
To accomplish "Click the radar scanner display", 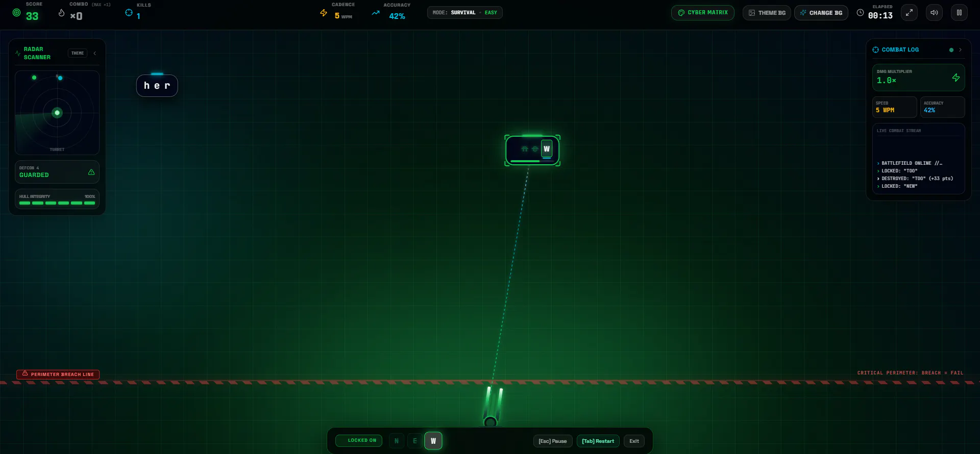I will pos(57,113).
